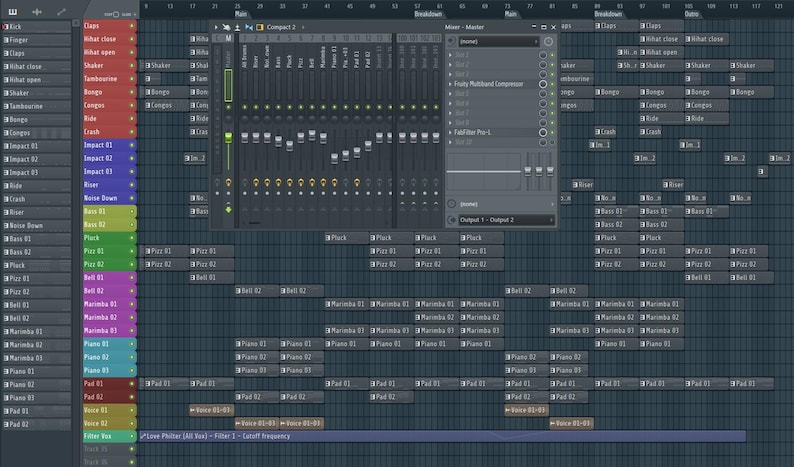Click the Love Philter automation clip icon
794x467 pixels.
pyautogui.click(x=143, y=436)
